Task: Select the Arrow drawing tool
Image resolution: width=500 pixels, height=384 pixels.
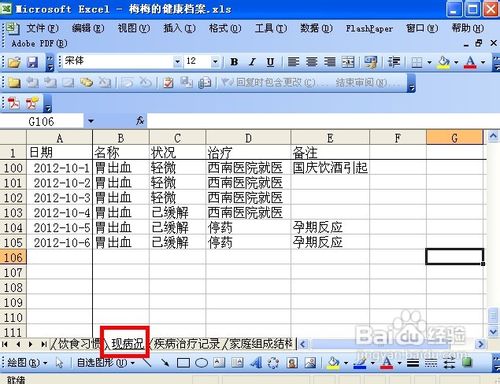Action: click(x=165, y=363)
